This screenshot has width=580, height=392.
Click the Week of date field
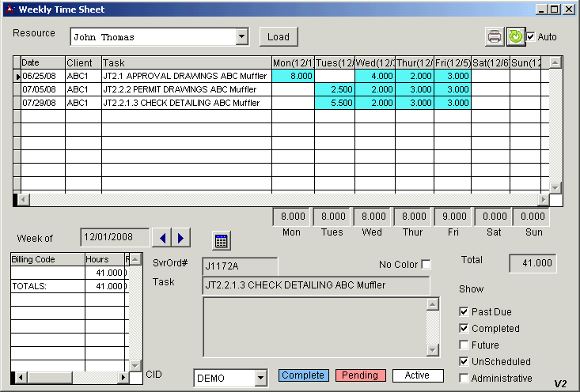(114, 237)
